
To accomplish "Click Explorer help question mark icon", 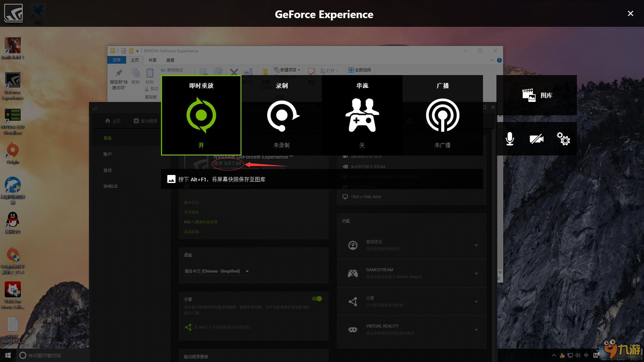I will (499, 60).
